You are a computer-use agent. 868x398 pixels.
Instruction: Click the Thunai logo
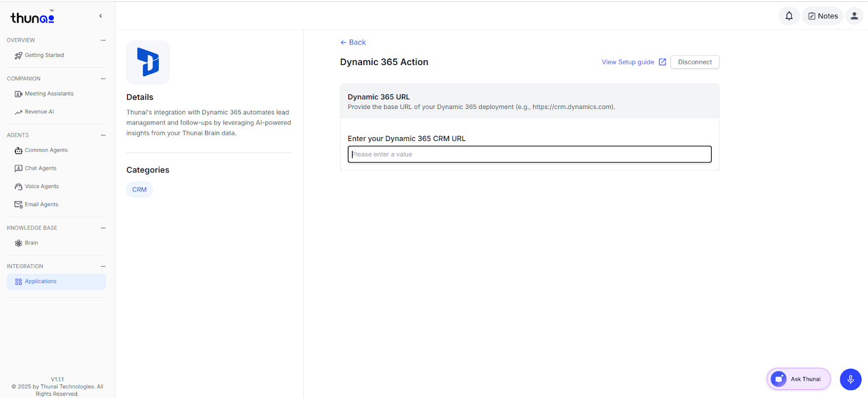pyautogui.click(x=33, y=17)
